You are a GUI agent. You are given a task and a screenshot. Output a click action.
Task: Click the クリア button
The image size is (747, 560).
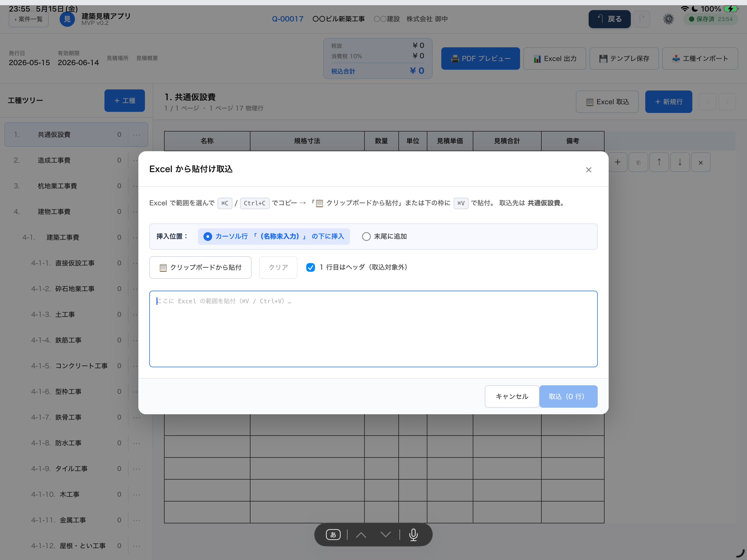coord(278,267)
